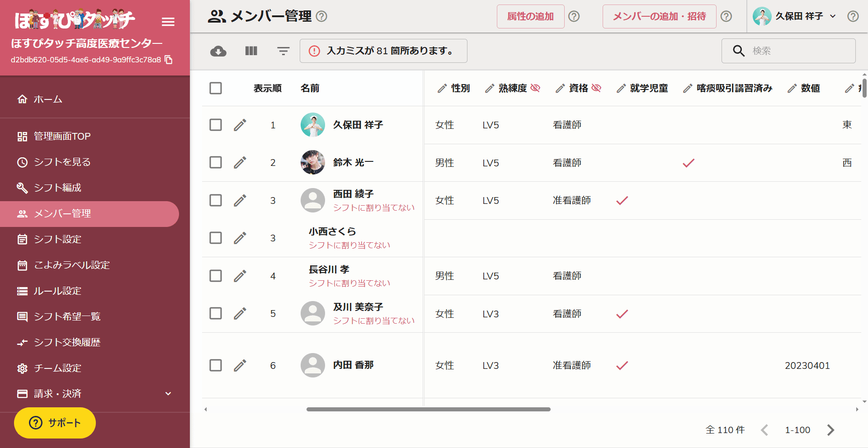Open シフト編成 from the sidebar

57,188
